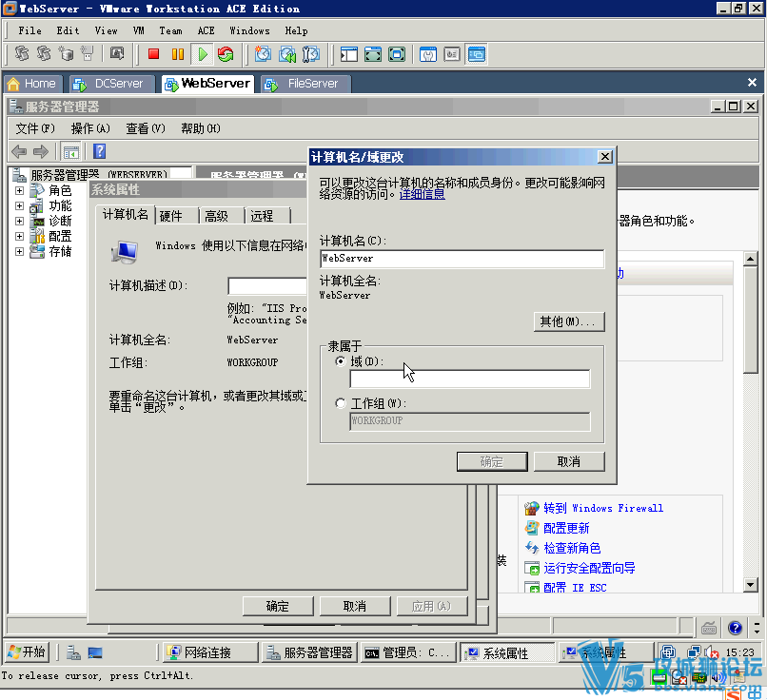Click the help icon in VMware status bar

coord(735,628)
